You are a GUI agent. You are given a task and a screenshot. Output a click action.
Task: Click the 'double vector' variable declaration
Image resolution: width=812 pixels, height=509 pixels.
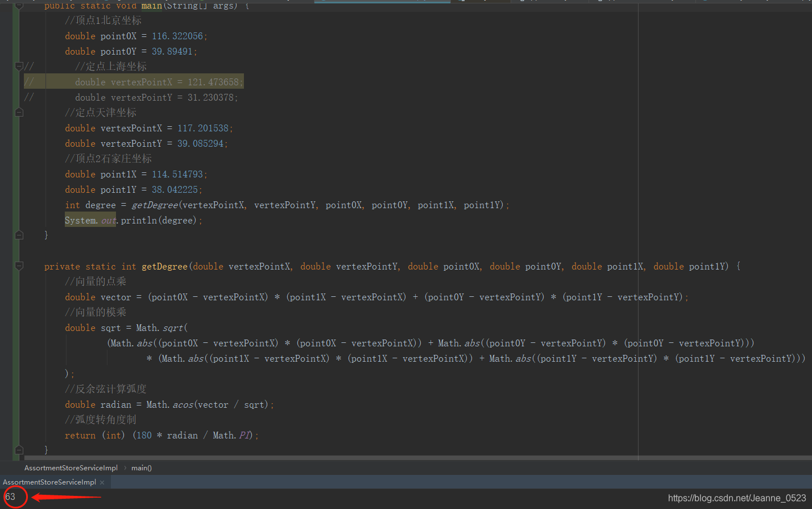[x=98, y=297]
